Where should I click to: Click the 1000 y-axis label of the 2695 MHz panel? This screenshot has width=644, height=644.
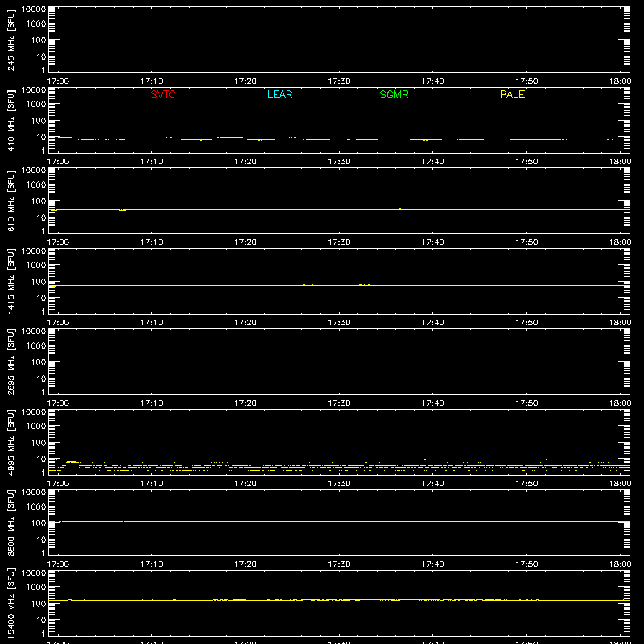[x=35, y=346]
